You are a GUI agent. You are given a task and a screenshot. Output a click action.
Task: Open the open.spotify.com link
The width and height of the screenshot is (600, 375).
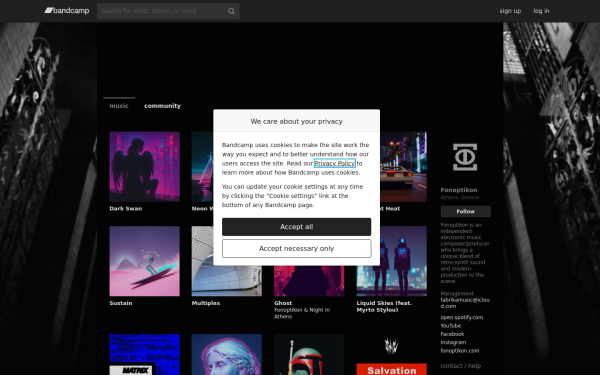461,317
